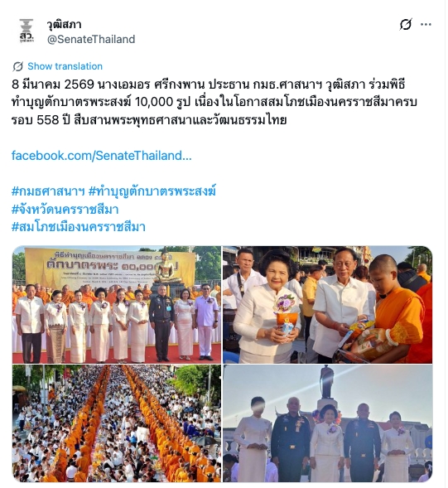Image resolution: width=448 pixels, height=488 pixels.
Task: Follow the facebook.com/SenateThailand link
Action: [x=101, y=156]
